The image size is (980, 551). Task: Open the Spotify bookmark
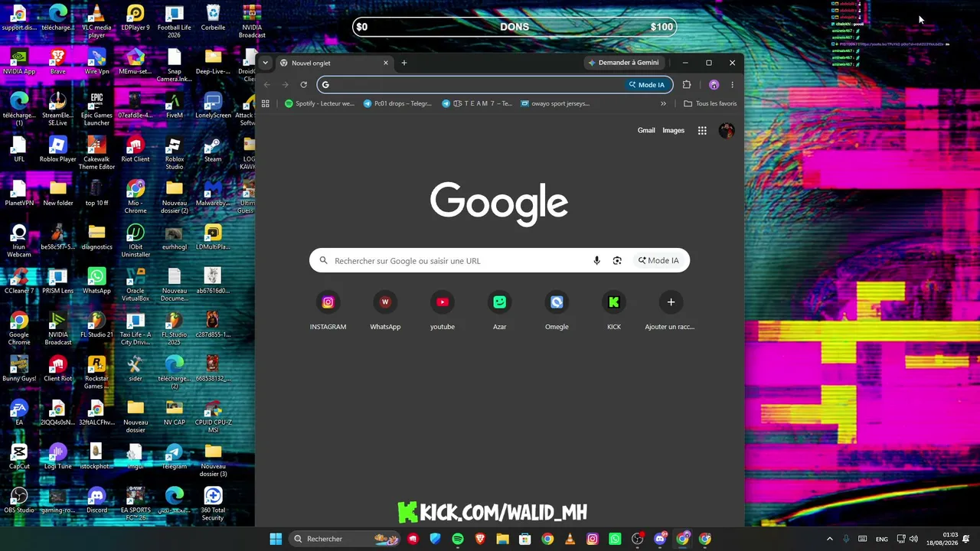coord(319,103)
